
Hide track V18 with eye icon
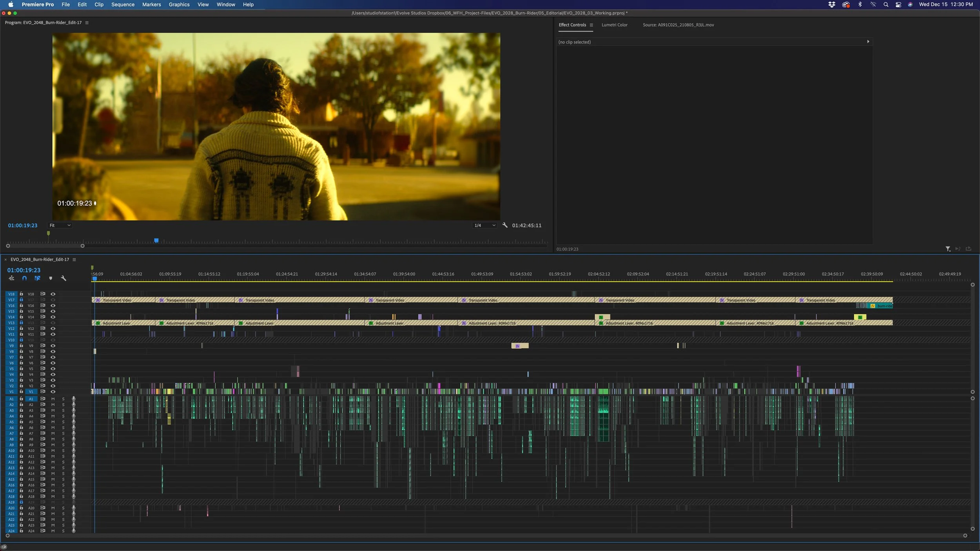coord(53,294)
